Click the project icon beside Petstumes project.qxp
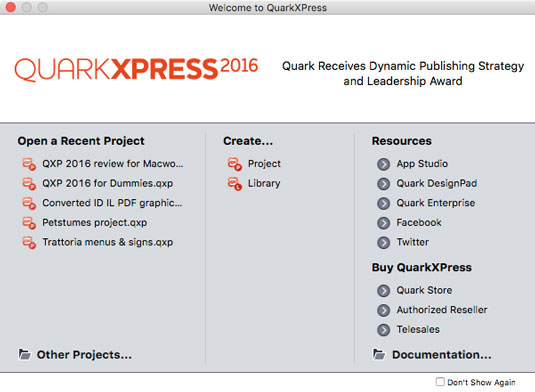 tap(29, 223)
